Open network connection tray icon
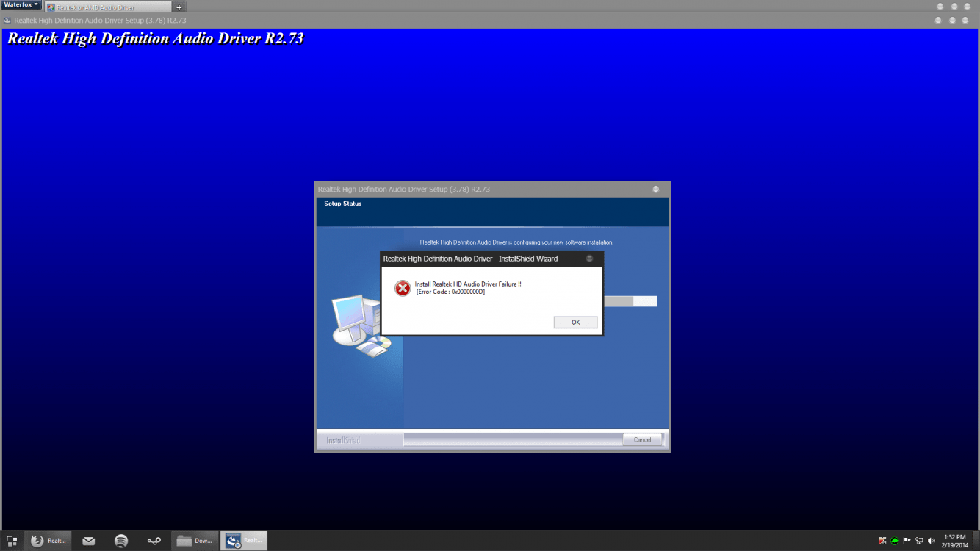This screenshot has height=551, width=980. (919, 541)
